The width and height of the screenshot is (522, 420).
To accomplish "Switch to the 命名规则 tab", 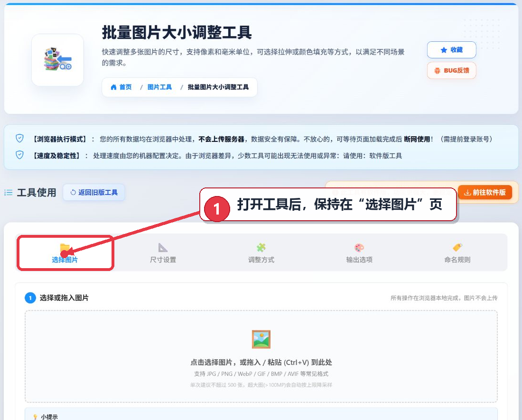I will pos(457,253).
